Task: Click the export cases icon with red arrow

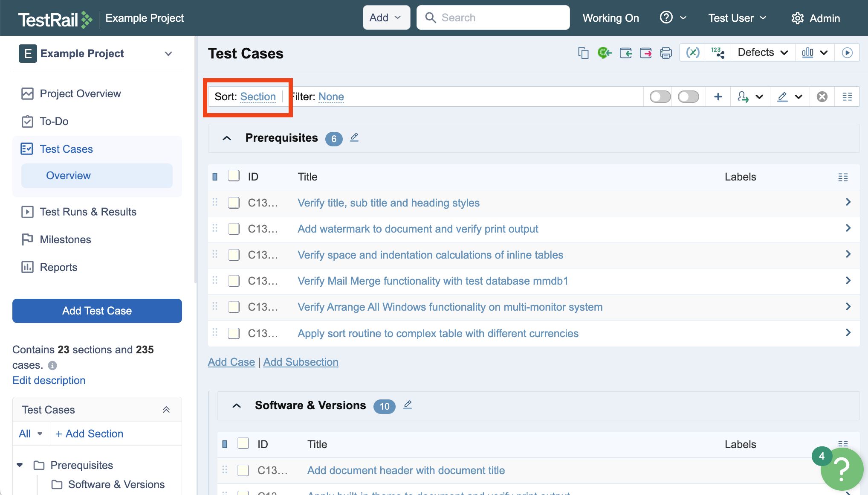Action: tap(645, 53)
